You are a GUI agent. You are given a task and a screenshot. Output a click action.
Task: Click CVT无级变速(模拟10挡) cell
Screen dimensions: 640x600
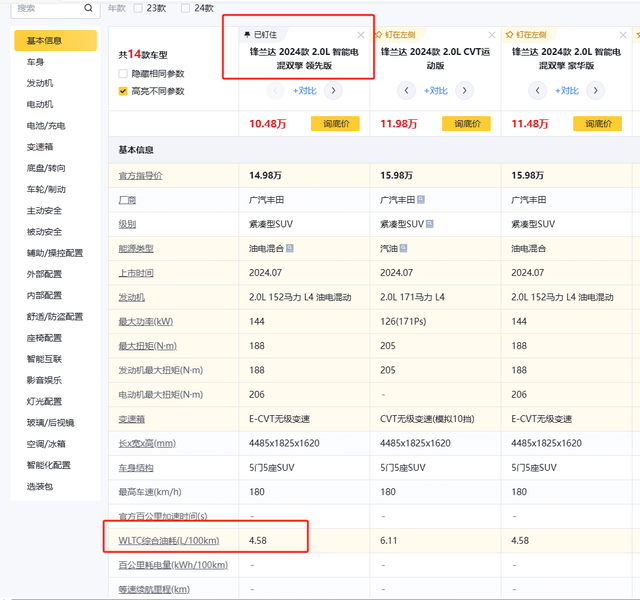tap(427, 419)
